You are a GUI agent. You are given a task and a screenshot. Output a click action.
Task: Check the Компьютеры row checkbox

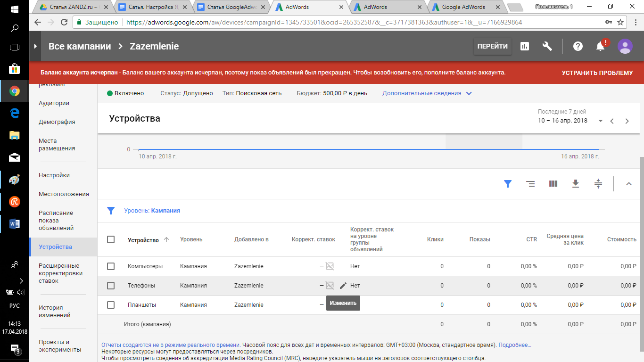coord(111,266)
